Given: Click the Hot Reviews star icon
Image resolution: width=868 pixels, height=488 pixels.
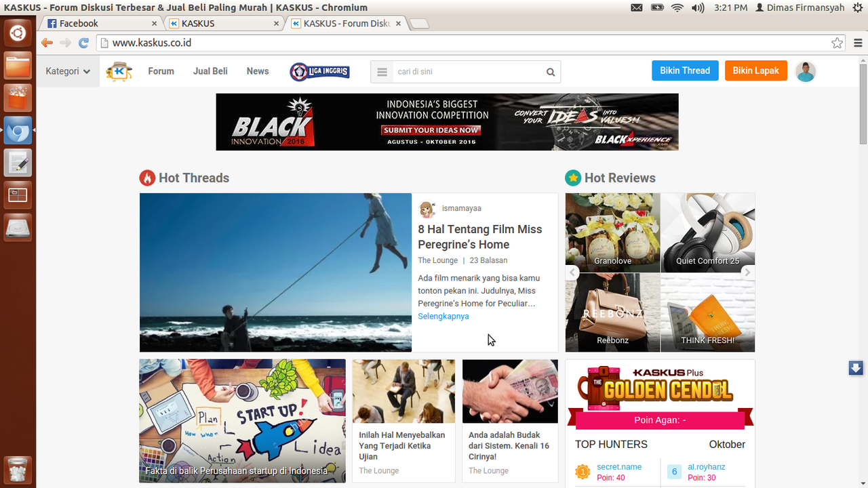Looking at the screenshot, I should [x=573, y=178].
